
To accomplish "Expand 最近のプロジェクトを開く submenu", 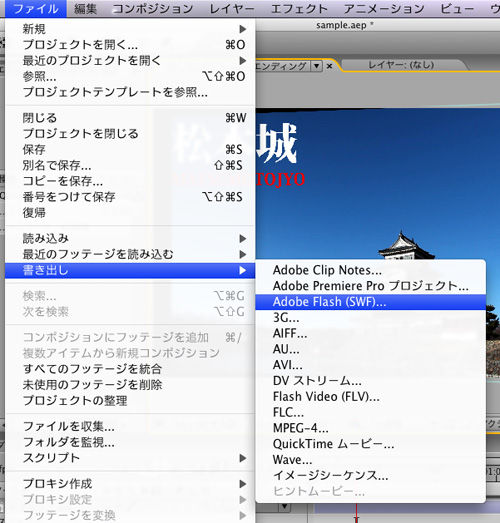I will pos(130,60).
